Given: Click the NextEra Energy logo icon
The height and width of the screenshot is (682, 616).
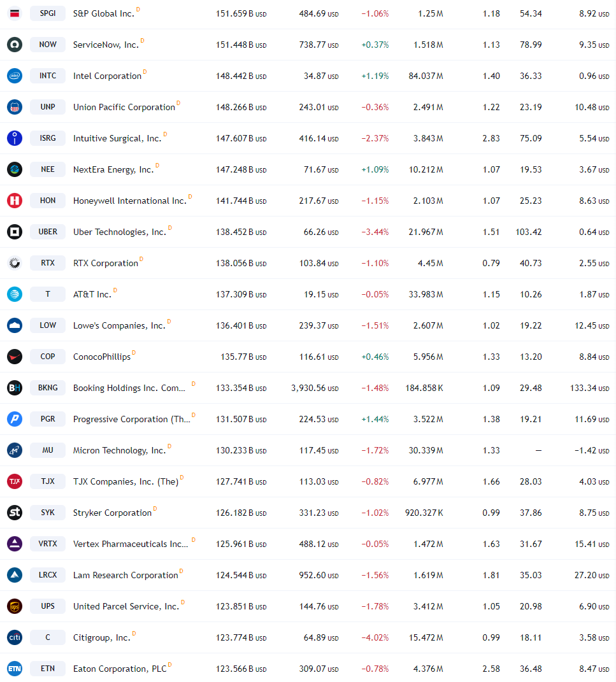Looking at the screenshot, I should [x=15, y=169].
